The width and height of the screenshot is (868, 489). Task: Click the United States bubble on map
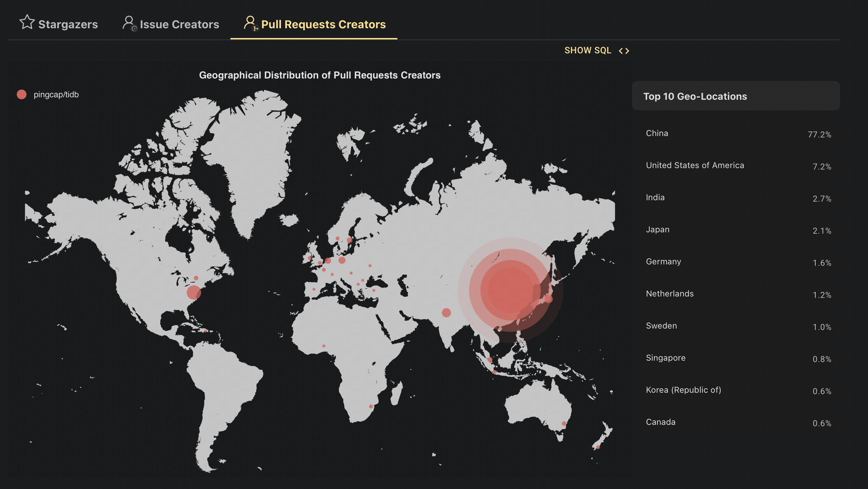point(194,292)
